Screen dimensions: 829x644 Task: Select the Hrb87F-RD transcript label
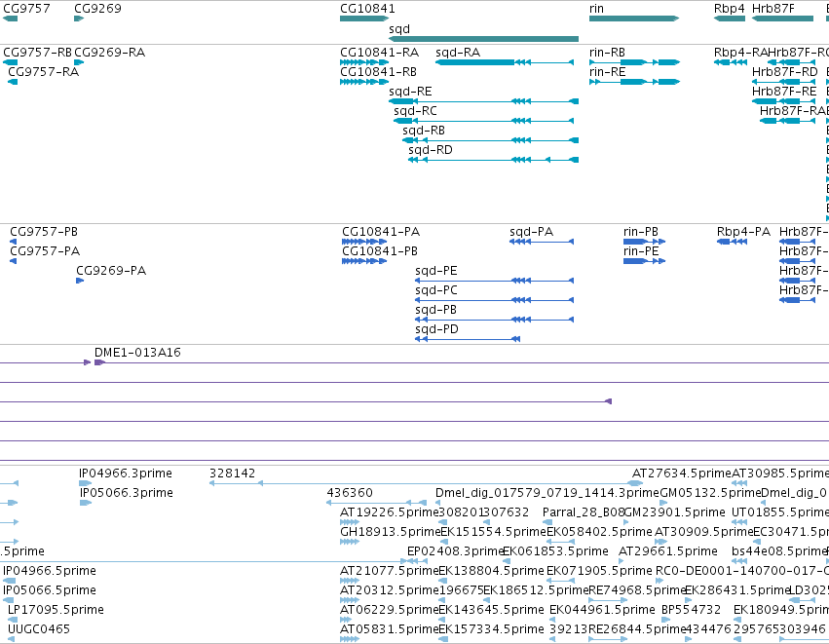point(784,72)
